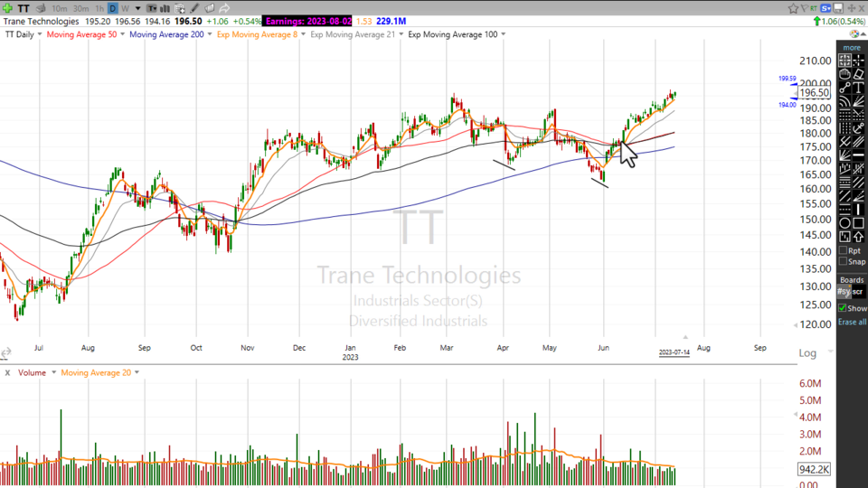Select the fan lines drawing tool
868x488 pixels.
pyautogui.click(x=858, y=101)
